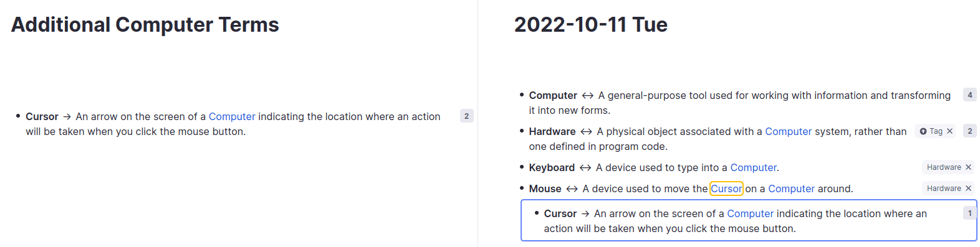The image size is (980, 247).
Task: Open reference count badge 1 in embedded Cursor
Action: [969, 213]
